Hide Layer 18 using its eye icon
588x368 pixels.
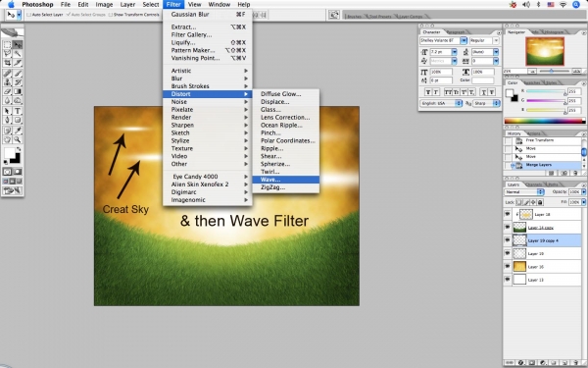[508, 214]
